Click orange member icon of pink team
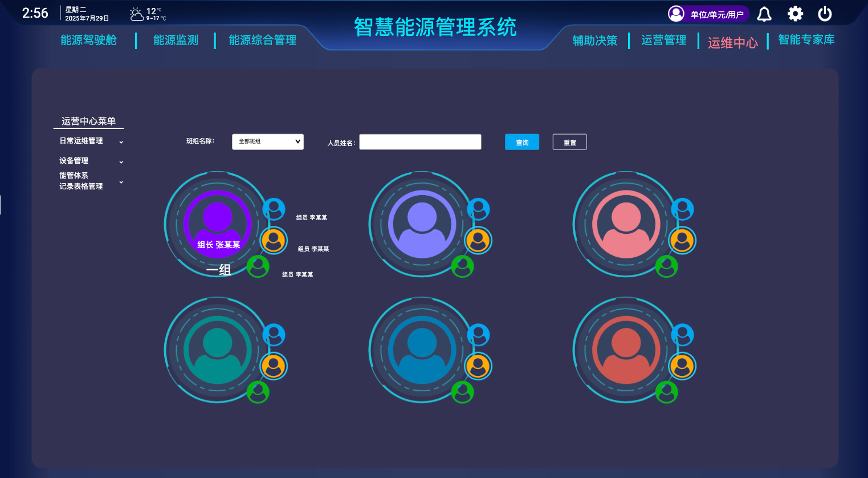This screenshot has width=868, height=478. (682, 241)
